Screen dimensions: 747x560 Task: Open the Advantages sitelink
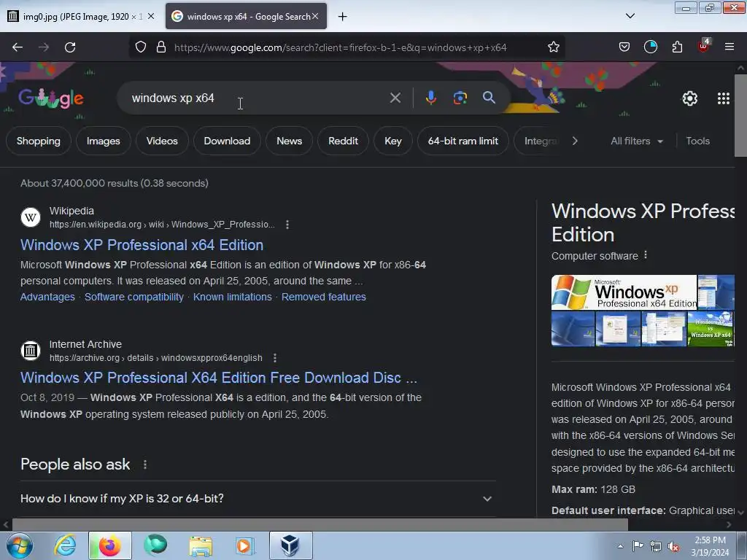point(47,297)
